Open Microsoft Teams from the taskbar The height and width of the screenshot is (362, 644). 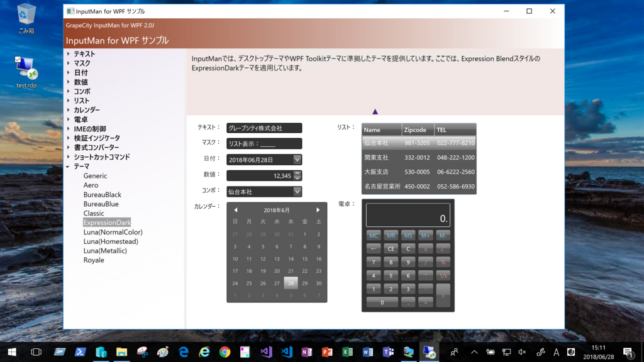388,352
